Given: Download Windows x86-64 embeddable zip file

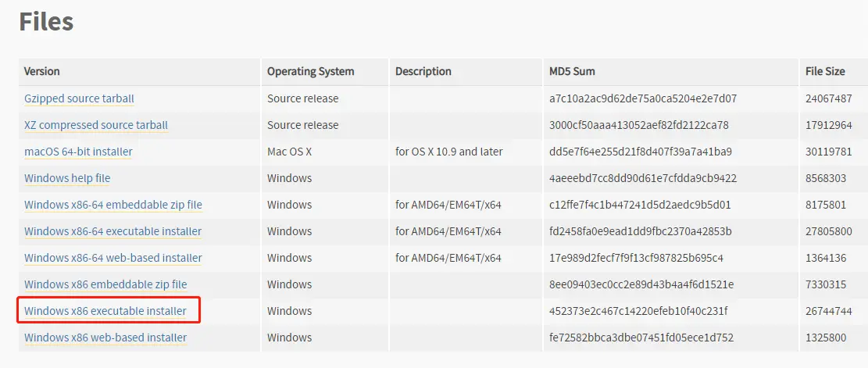Looking at the screenshot, I should (113, 205).
